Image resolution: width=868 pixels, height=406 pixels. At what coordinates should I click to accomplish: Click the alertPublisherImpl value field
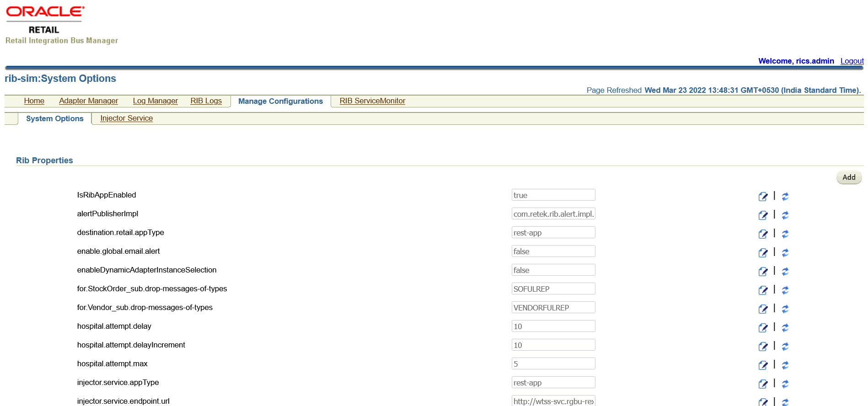point(553,214)
